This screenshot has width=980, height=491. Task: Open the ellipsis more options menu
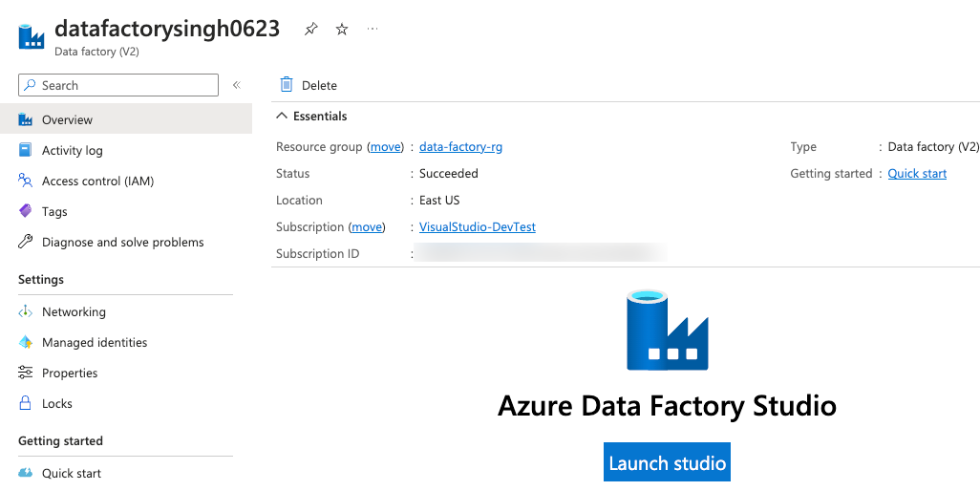(x=373, y=29)
